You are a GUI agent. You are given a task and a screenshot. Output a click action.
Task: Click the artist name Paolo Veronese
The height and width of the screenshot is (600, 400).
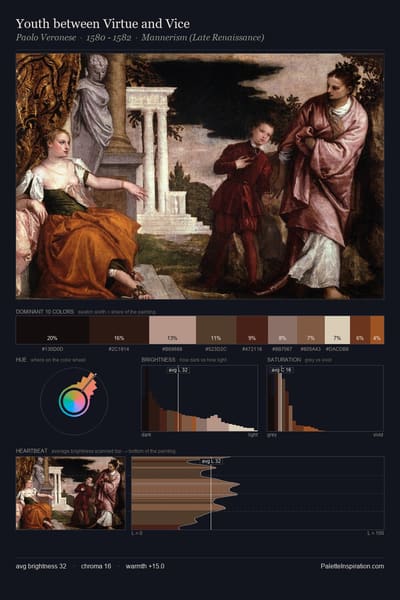pos(46,38)
